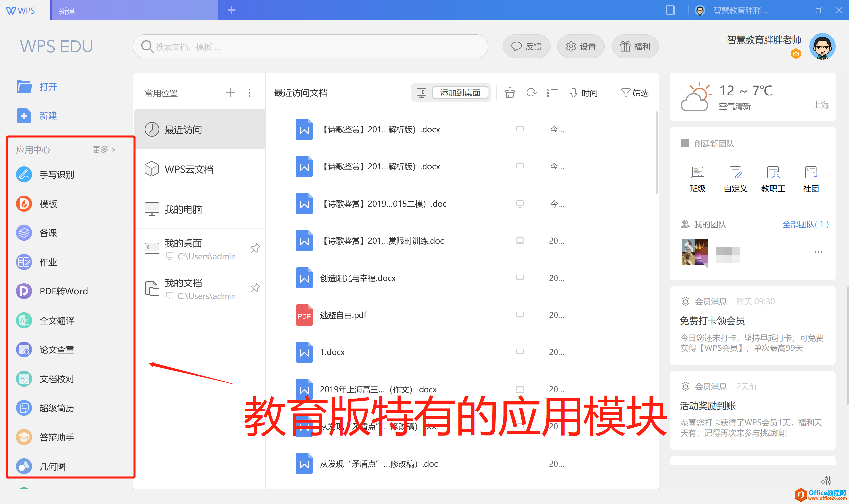Open 答辩助手 defense assistant
849x504 pixels.
[x=45, y=437]
